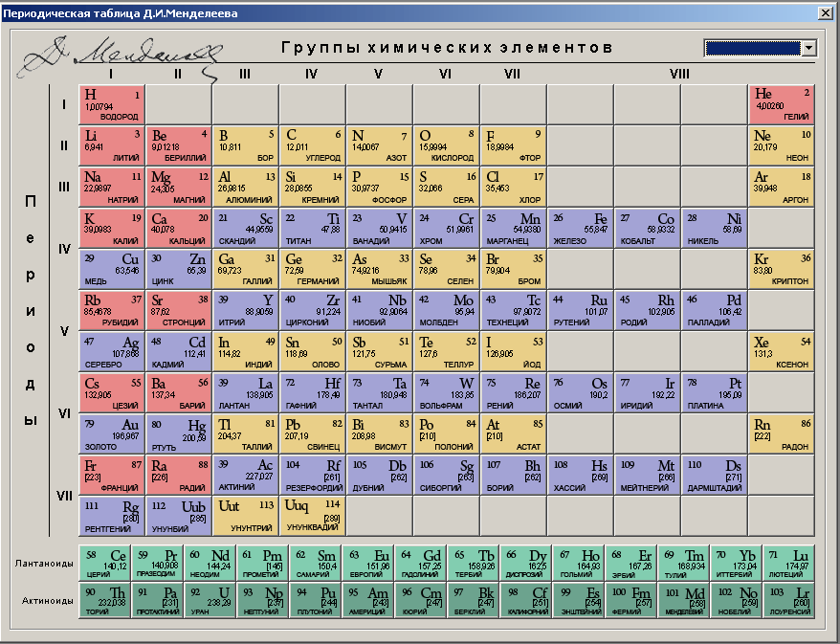Choose the zinc cell (Zn, Цинк)

[x=179, y=269]
